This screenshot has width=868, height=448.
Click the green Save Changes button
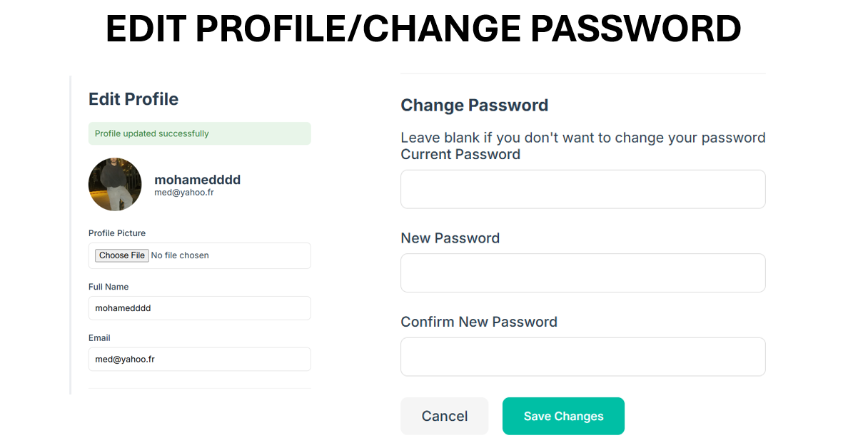564,416
